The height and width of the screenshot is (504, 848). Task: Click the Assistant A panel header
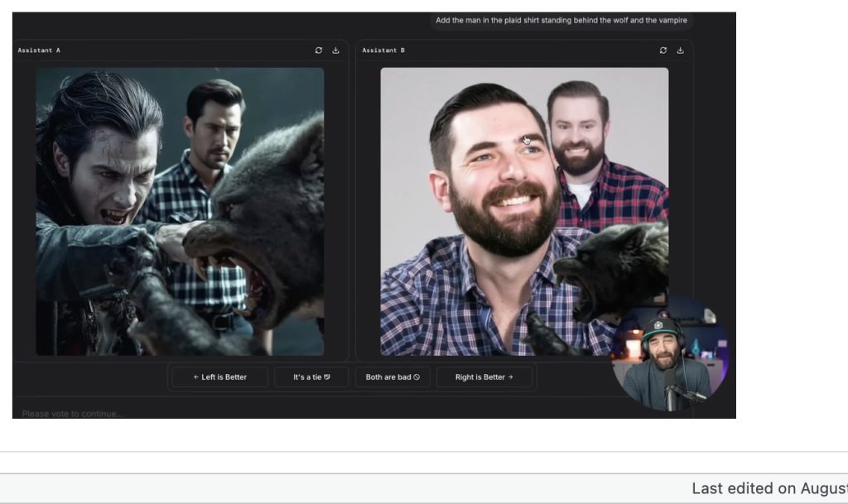[37, 50]
